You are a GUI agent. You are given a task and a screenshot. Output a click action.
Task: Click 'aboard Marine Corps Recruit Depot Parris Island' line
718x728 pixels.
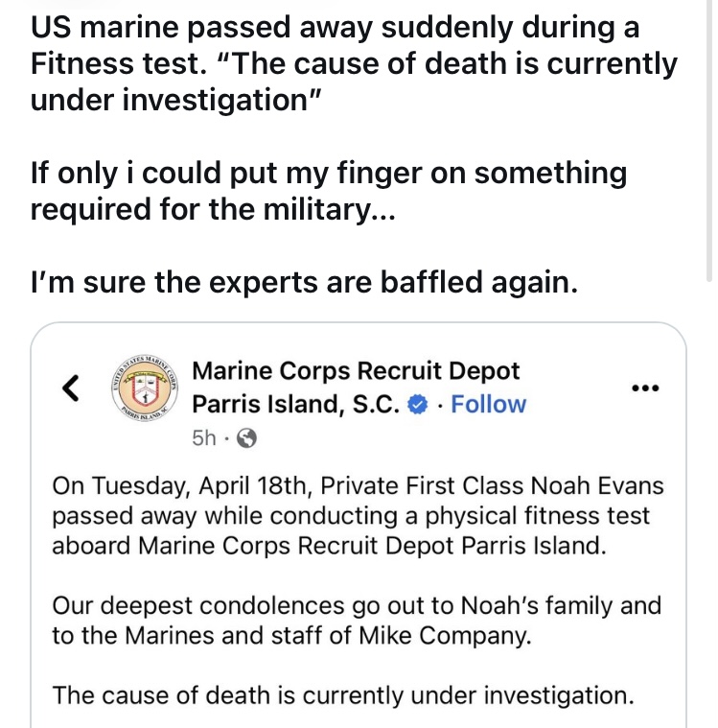329,546
